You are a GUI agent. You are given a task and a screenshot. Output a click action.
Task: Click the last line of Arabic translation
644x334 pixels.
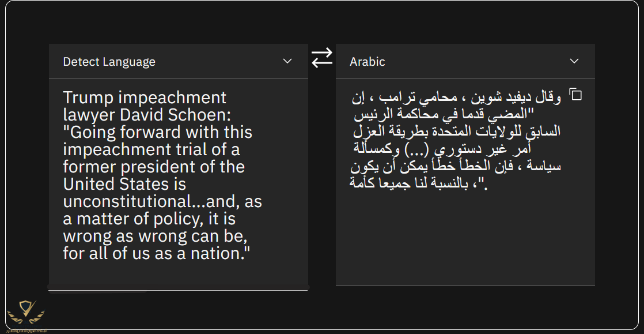[418, 183]
